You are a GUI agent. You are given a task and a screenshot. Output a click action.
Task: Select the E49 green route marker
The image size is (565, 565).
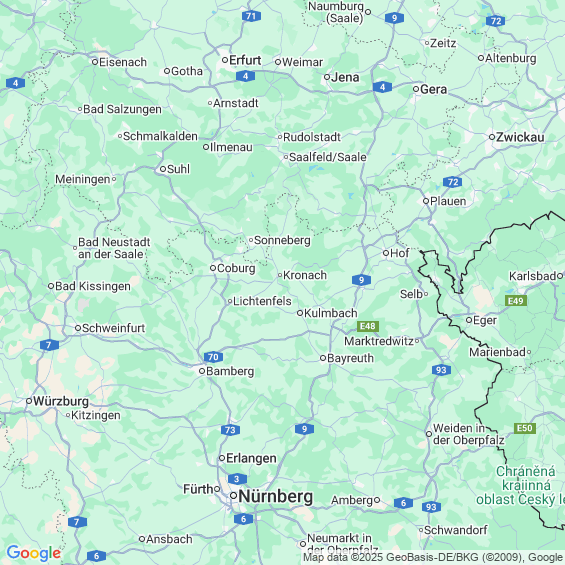[516, 301]
